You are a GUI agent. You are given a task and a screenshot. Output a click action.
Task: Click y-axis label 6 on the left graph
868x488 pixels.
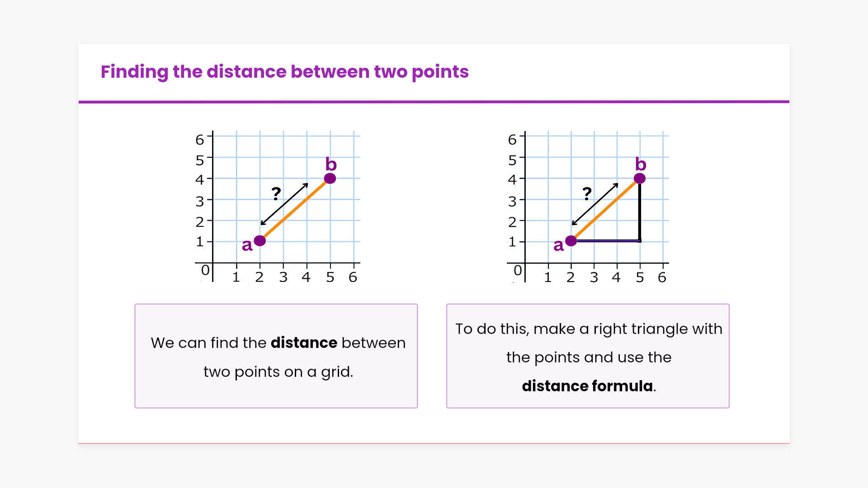tap(199, 140)
